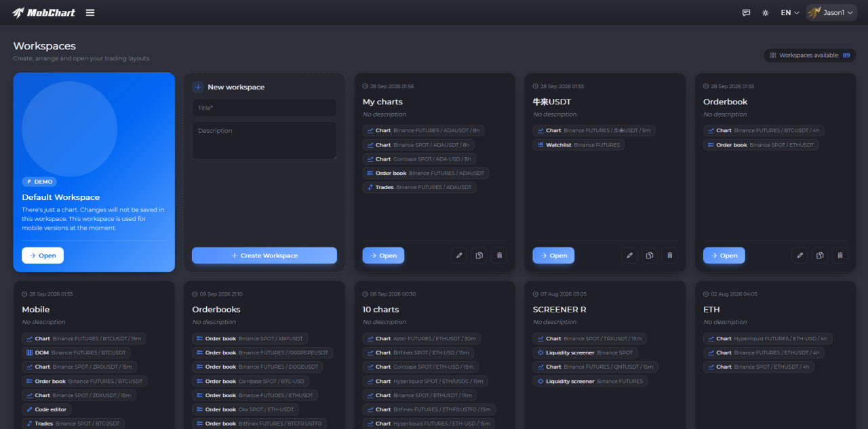Open the My charts workspace
Screen dimensions: 868x429
[383, 256]
